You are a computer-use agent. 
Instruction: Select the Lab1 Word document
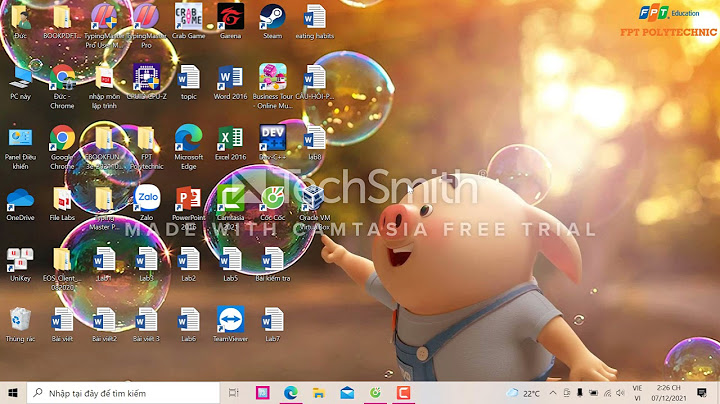[x=104, y=264]
